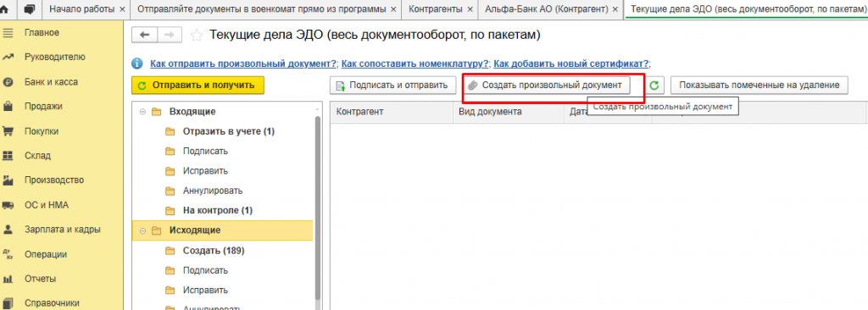Screen dimensions: 868x310
Task: Select Исправить under Входящие
Action: click(205, 171)
